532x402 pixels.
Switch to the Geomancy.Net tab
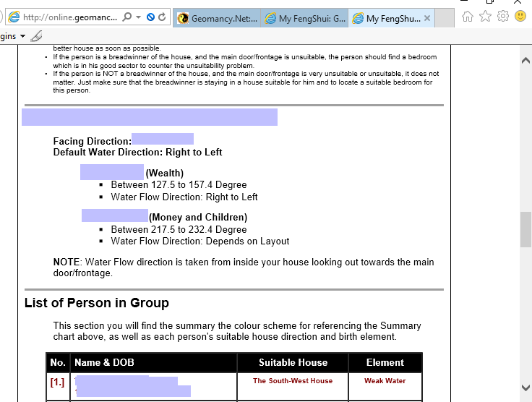click(218, 19)
